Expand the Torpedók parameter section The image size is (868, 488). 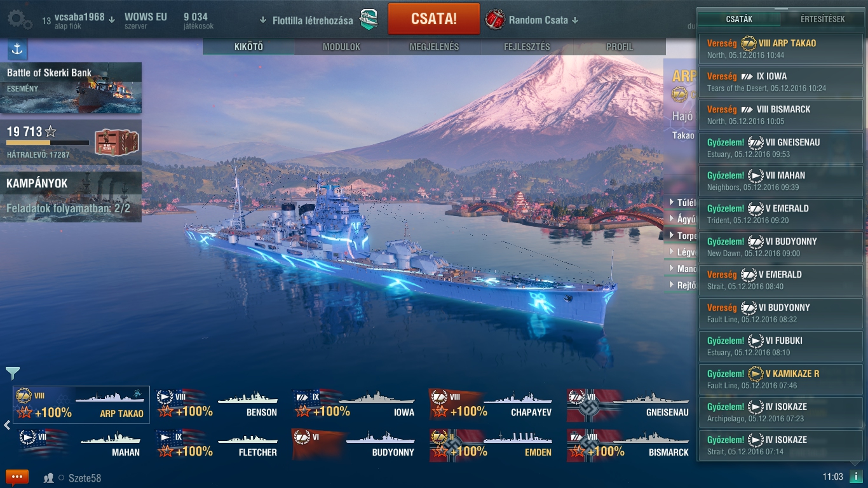coord(682,235)
